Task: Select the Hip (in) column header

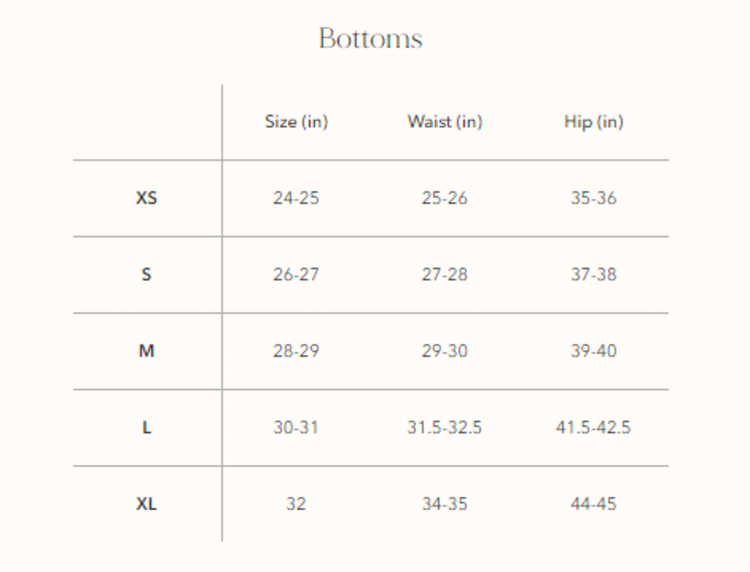Action: click(593, 122)
